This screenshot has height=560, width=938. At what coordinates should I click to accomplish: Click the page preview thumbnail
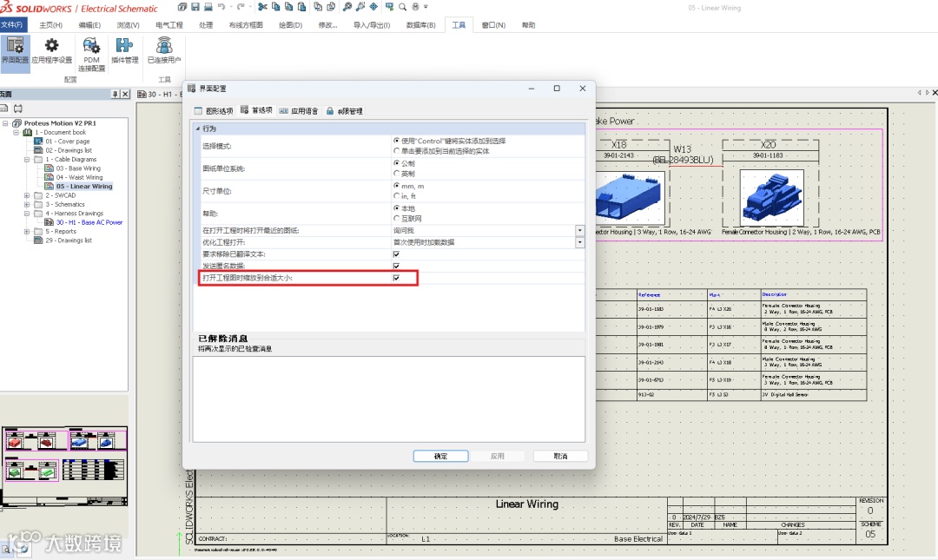coord(64,465)
